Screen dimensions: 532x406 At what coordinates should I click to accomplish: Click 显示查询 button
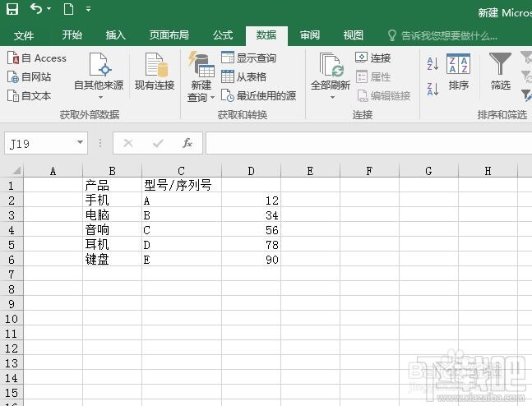coord(248,58)
